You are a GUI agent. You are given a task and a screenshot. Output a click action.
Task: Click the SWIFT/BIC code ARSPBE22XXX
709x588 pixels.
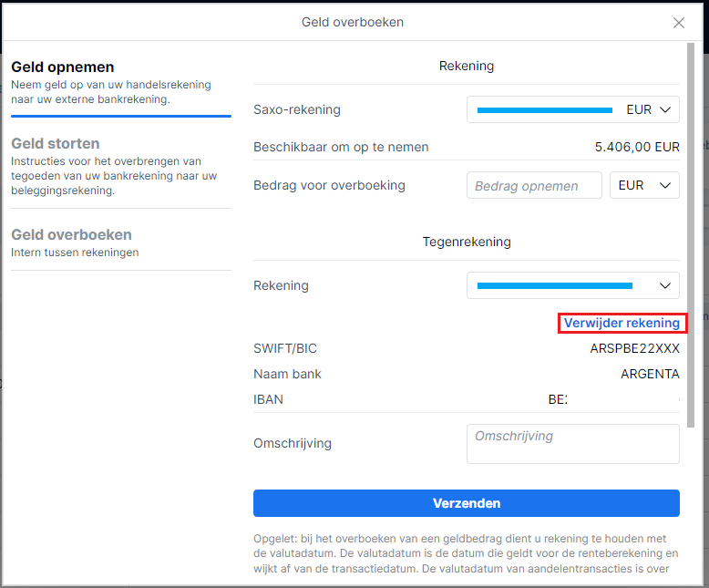(x=634, y=349)
